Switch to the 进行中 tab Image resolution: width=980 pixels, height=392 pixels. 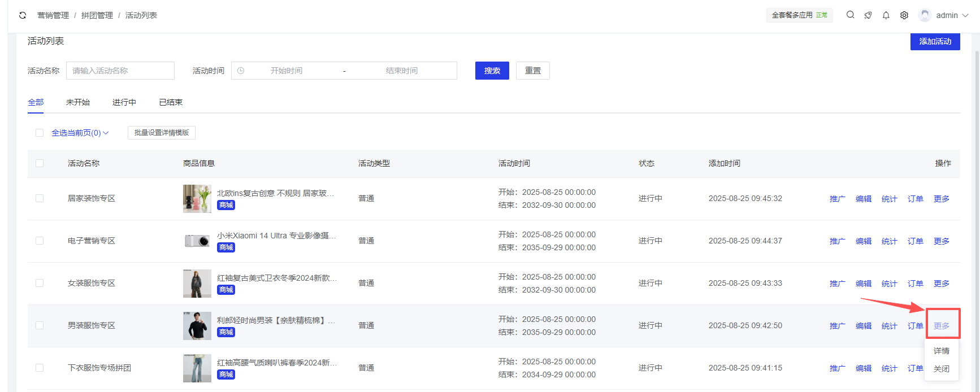click(x=124, y=102)
